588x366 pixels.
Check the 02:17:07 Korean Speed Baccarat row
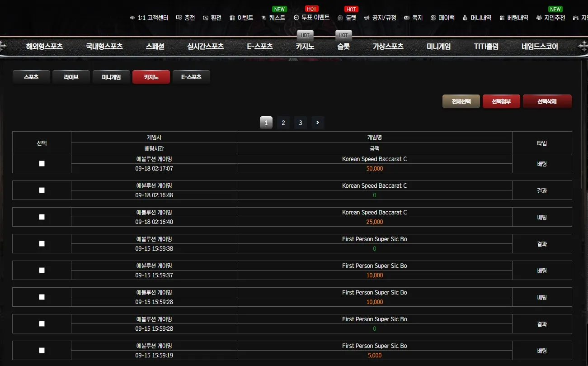point(42,163)
